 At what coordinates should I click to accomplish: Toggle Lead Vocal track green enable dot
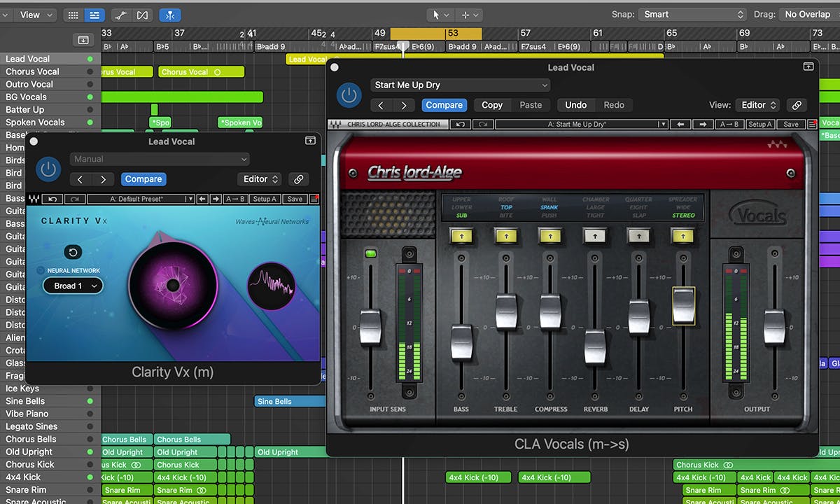[x=90, y=59]
